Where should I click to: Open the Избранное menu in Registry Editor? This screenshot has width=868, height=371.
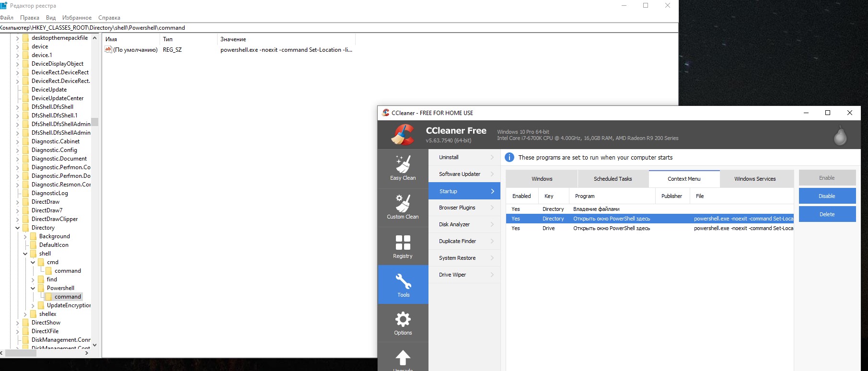(x=77, y=18)
